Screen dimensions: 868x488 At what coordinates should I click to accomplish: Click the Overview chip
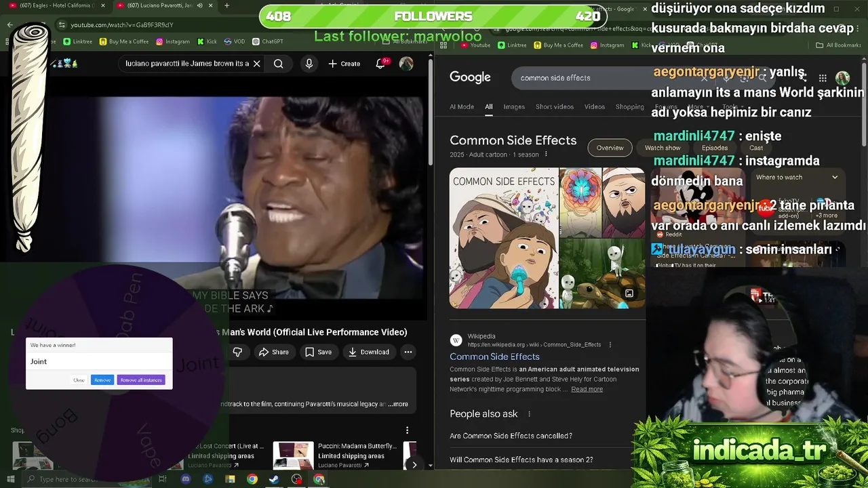pyautogui.click(x=610, y=148)
